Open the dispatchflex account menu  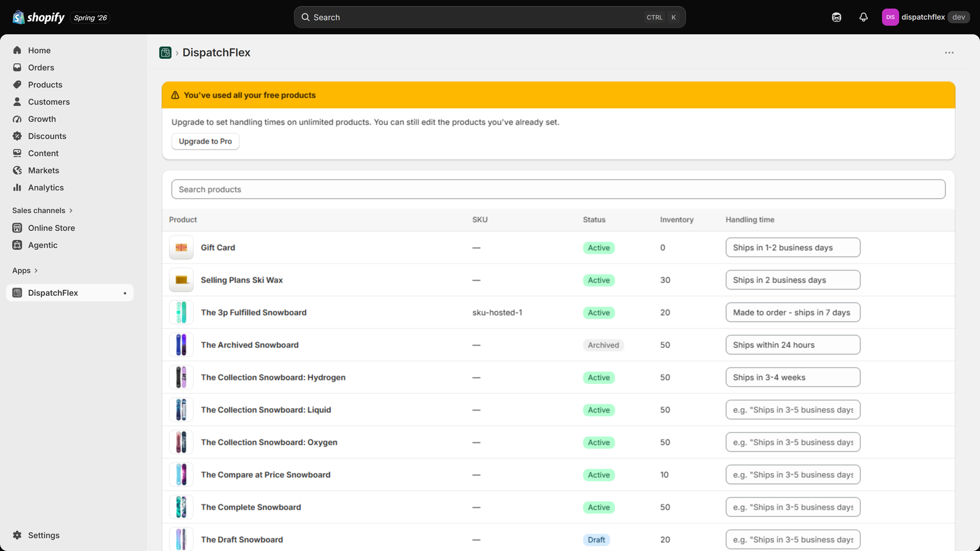[x=925, y=17]
